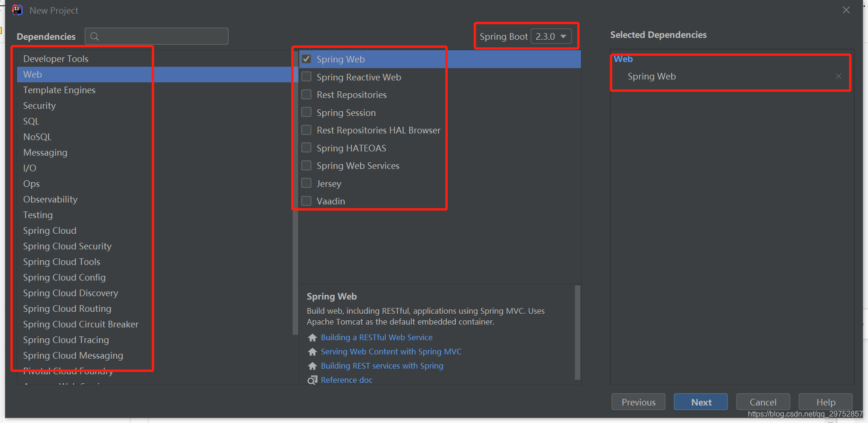The image size is (868, 423).
Task: Open the Observability category
Action: coord(154,199)
